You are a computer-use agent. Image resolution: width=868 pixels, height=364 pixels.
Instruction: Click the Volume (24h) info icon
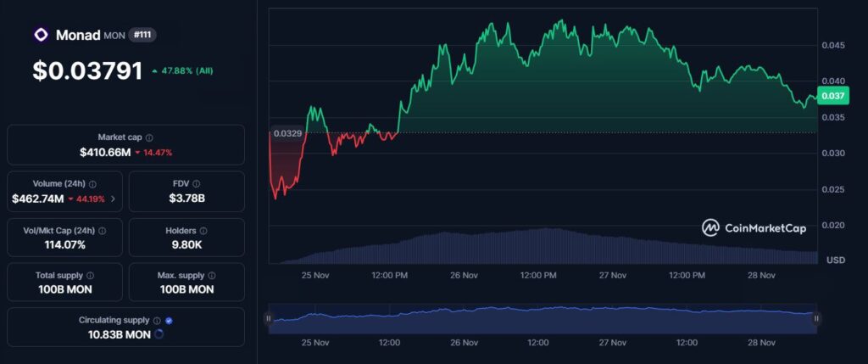pyautogui.click(x=92, y=183)
